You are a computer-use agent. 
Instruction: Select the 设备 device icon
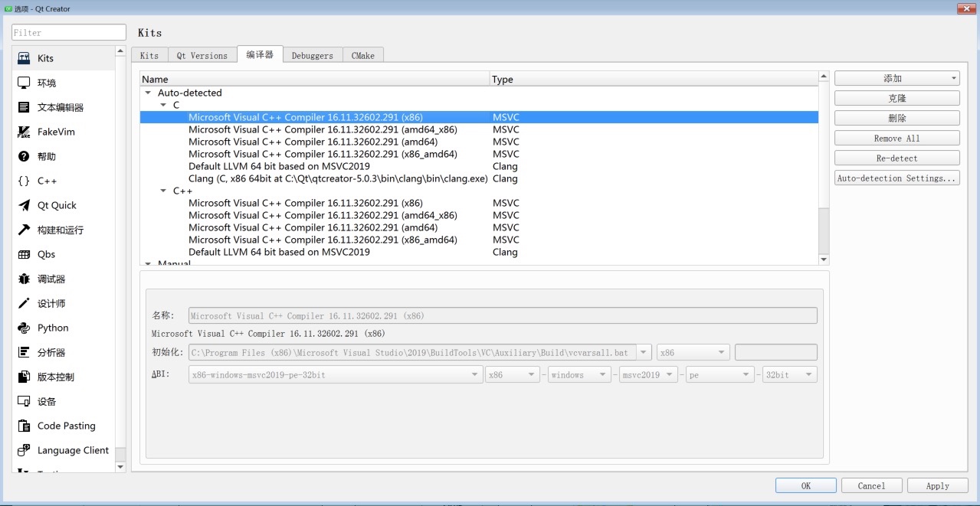tap(24, 401)
